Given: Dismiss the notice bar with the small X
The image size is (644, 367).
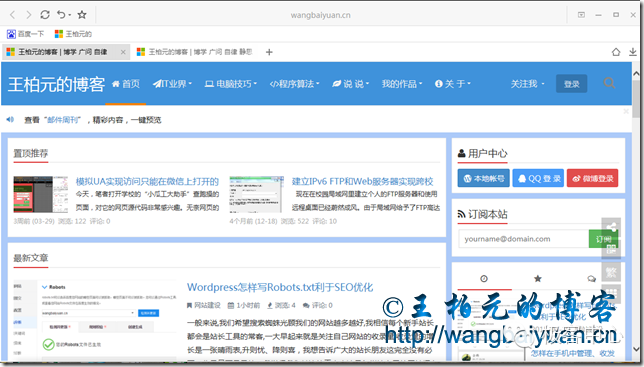Looking at the screenshot, I should [626, 111].
